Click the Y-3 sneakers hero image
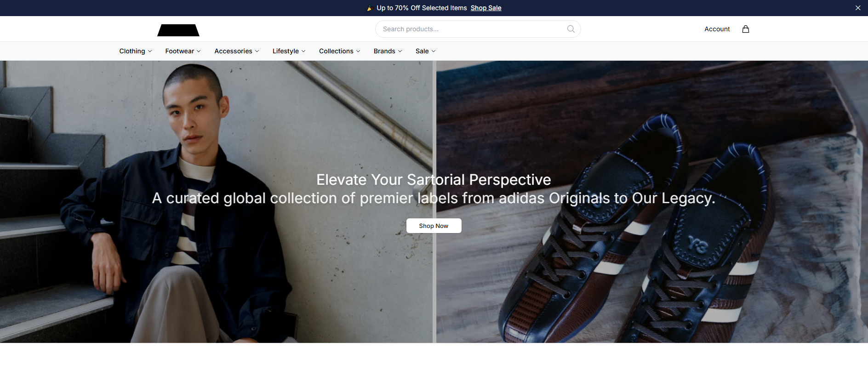The width and height of the screenshot is (868, 376). pyautogui.click(x=652, y=202)
